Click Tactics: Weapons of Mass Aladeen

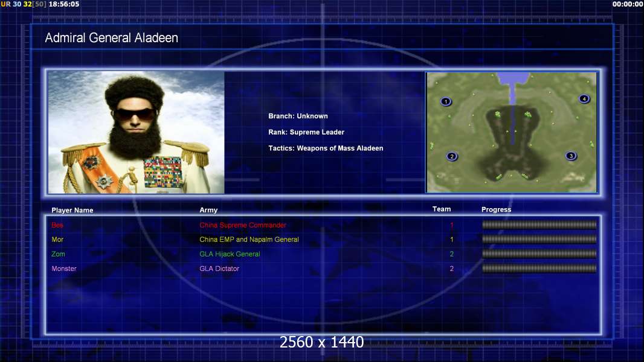tap(326, 148)
